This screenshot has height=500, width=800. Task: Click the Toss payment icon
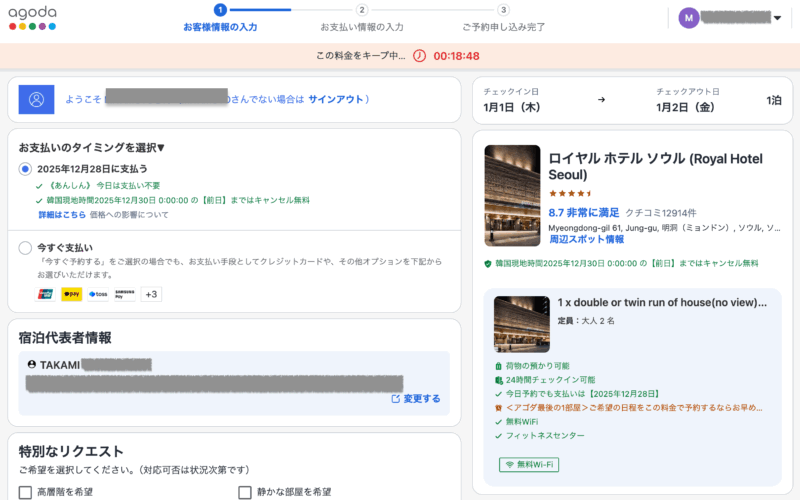98,294
